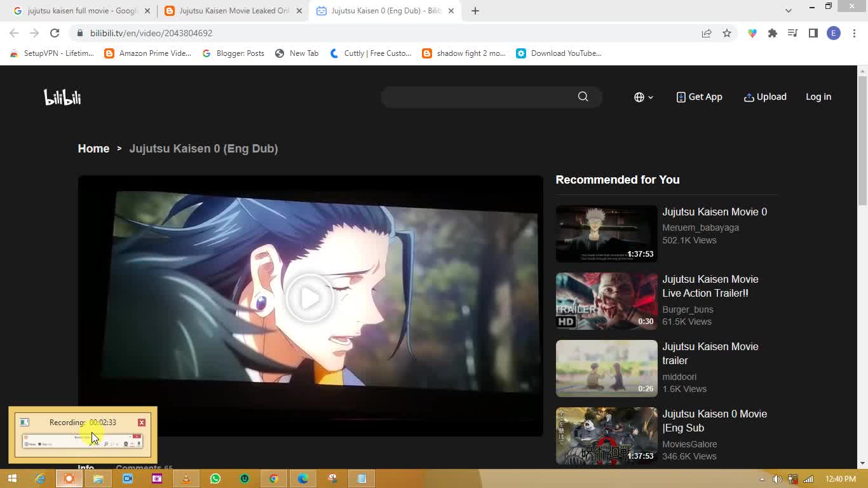Image resolution: width=868 pixels, height=488 pixels.
Task: Play the Jujutsu Kaisen 0 video
Action: (310, 297)
